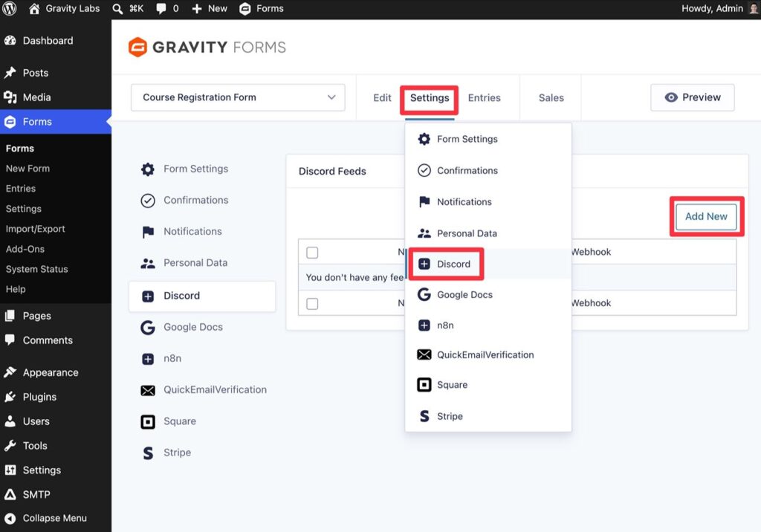Click eye icon on Preview button
This screenshot has height=532, width=761.
(x=671, y=97)
